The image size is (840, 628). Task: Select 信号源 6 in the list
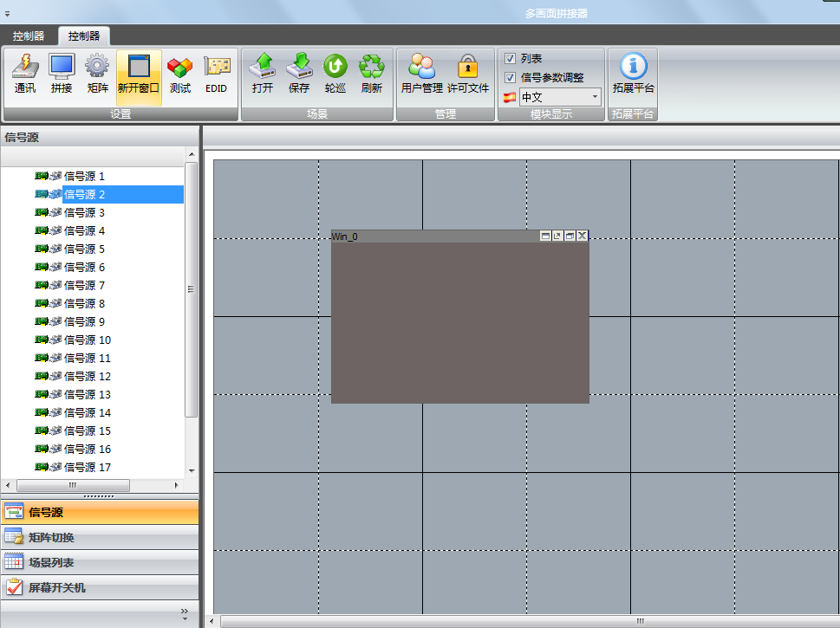pyautogui.click(x=84, y=267)
